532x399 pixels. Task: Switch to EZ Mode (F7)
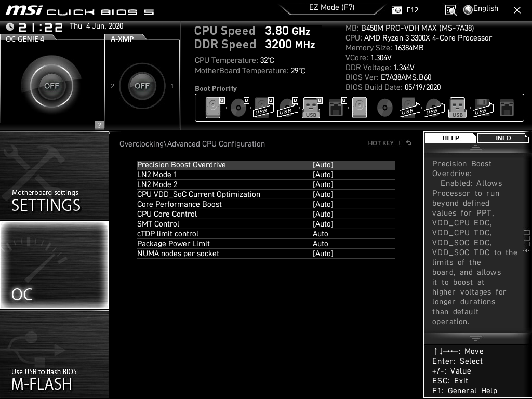click(332, 7)
